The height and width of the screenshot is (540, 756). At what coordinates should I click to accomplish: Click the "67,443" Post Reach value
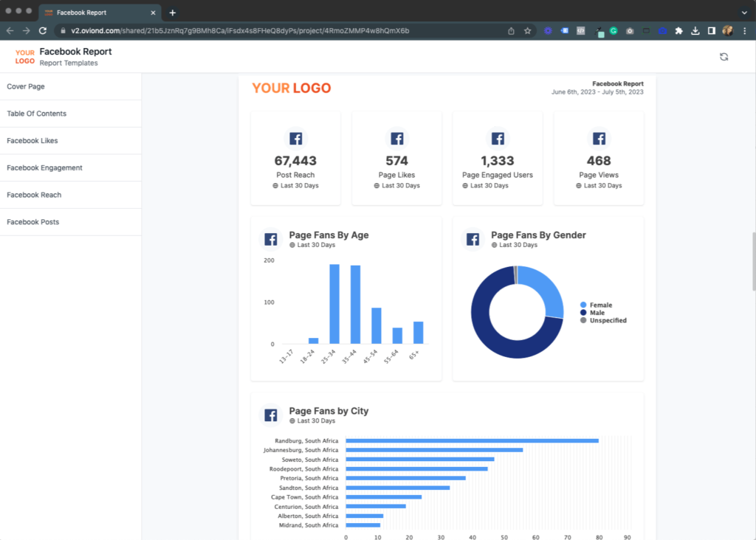pyautogui.click(x=295, y=161)
